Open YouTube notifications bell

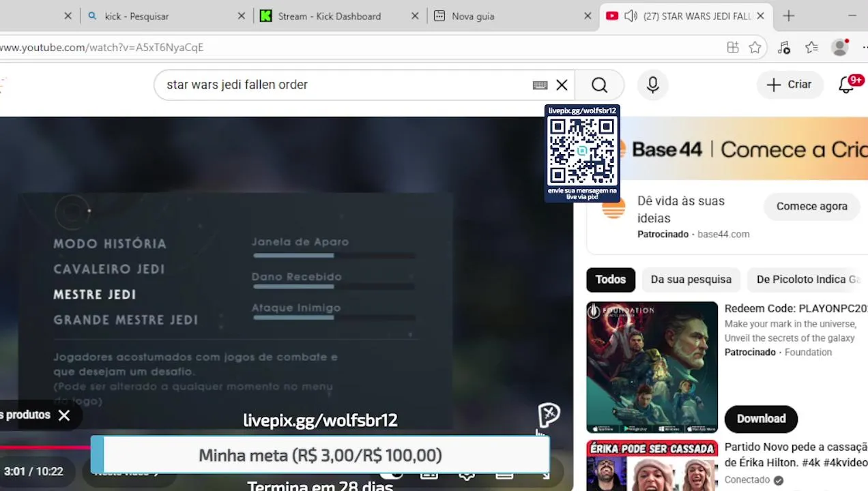point(847,85)
